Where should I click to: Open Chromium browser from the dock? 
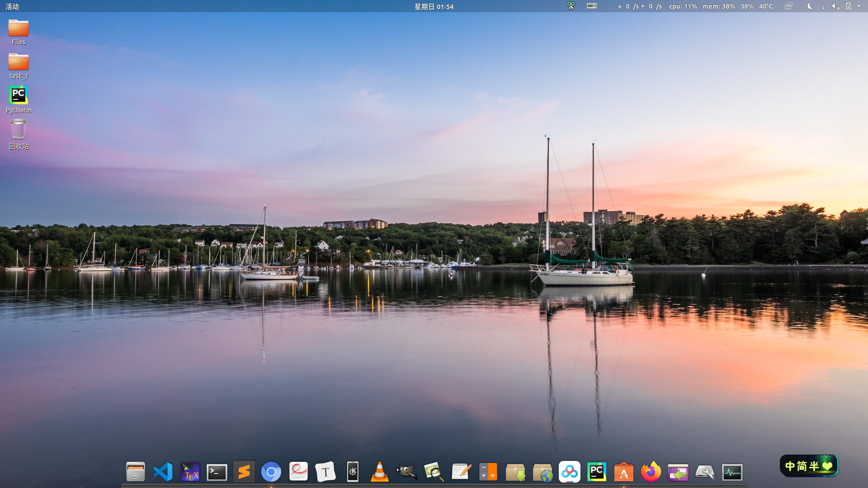[x=271, y=472]
